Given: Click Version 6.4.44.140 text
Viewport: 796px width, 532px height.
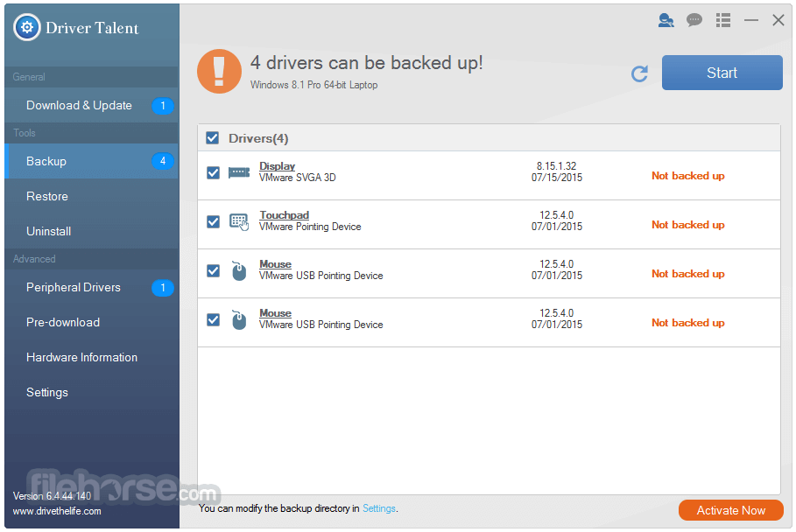Looking at the screenshot, I should 52,496.
